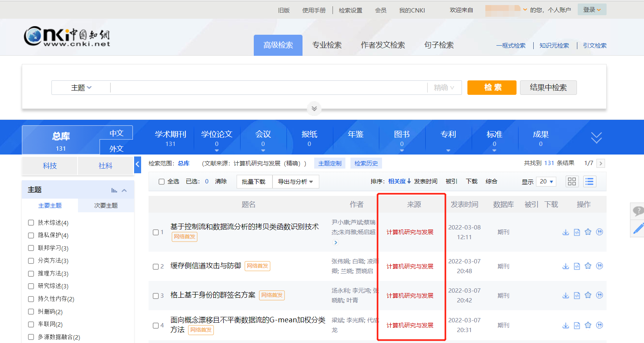The height and width of the screenshot is (343, 644).
Task: Open the 精确 match type dropdown
Action: pyautogui.click(x=444, y=88)
